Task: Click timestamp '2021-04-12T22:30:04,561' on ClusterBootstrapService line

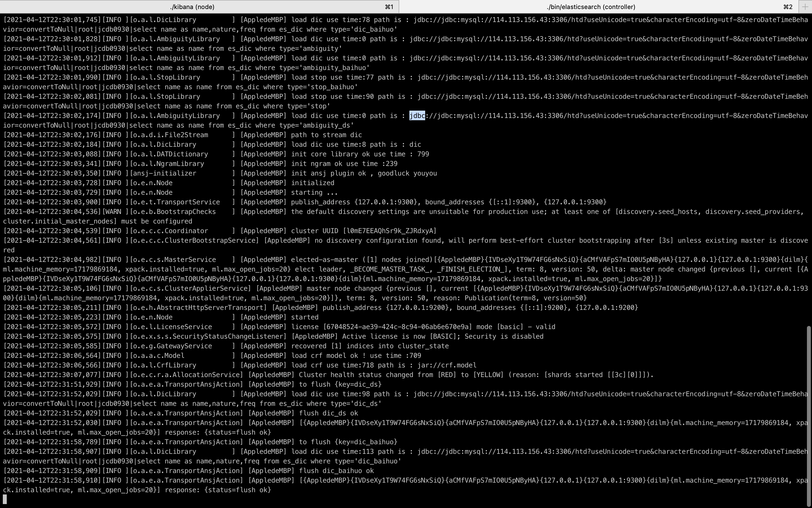Action: (52, 240)
